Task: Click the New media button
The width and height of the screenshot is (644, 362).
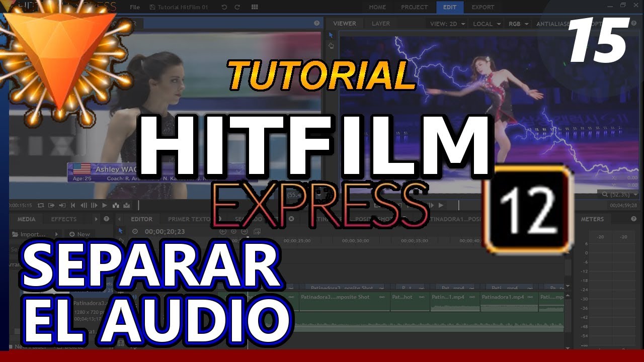Action: [79, 234]
